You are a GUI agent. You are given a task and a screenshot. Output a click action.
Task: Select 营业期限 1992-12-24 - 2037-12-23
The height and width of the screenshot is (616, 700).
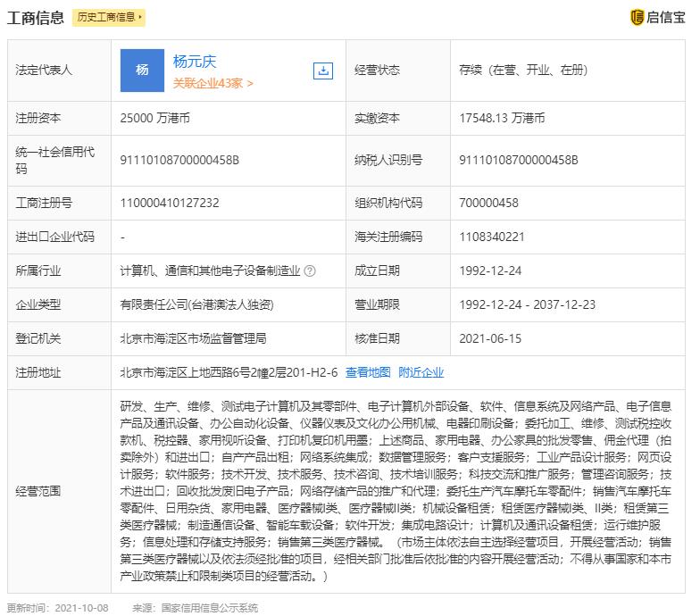[527, 304]
